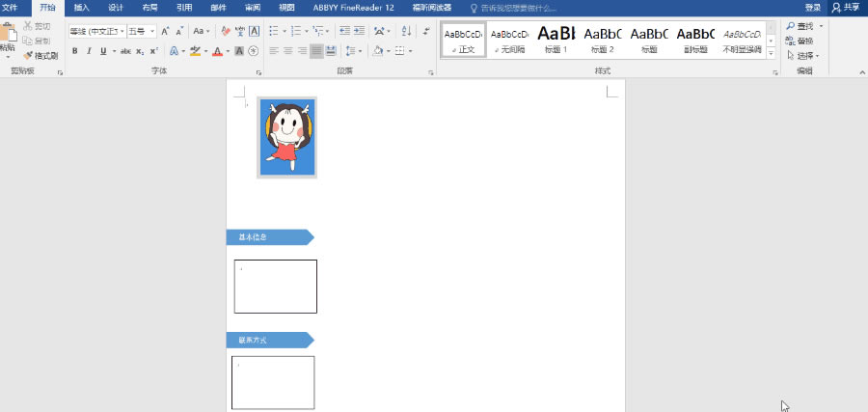Click the 替换 replace button

click(800, 41)
